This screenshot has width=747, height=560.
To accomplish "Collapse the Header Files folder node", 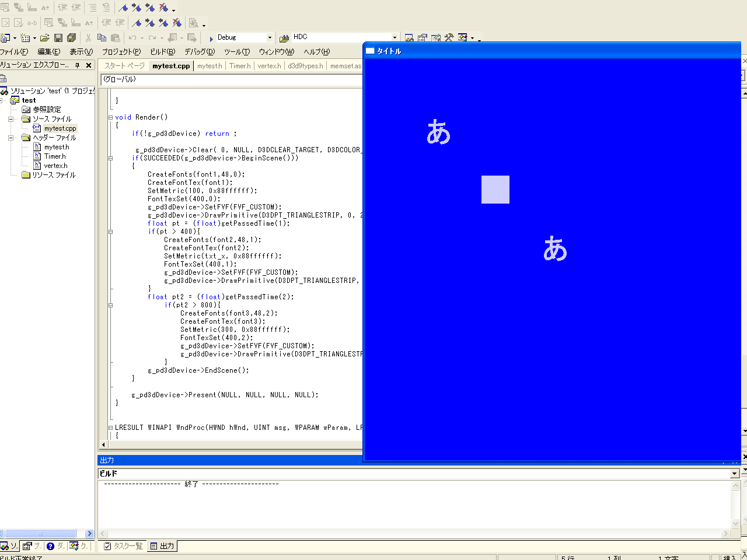I will (11, 138).
